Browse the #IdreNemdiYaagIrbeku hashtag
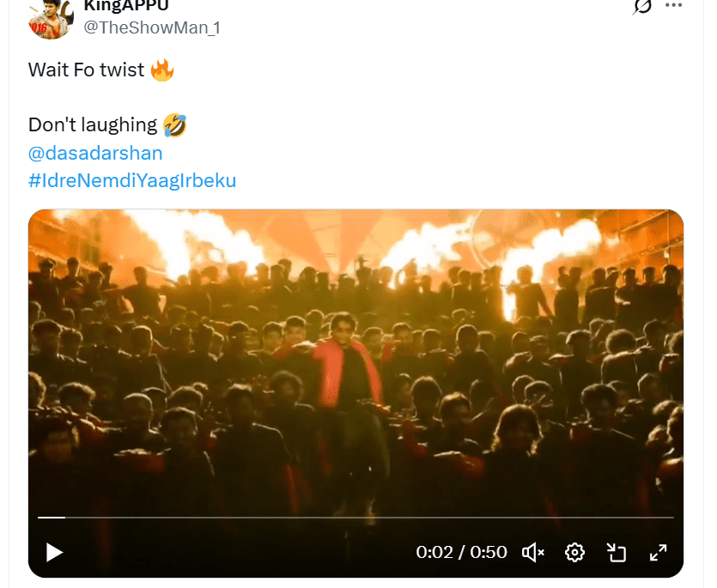Viewport: 717px width, 588px height. click(131, 180)
